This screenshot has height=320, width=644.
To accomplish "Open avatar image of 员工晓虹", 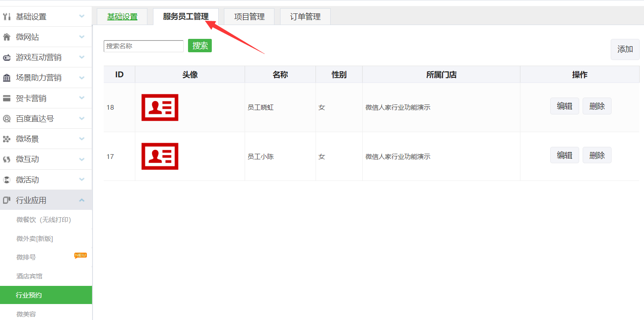I will point(160,108).
